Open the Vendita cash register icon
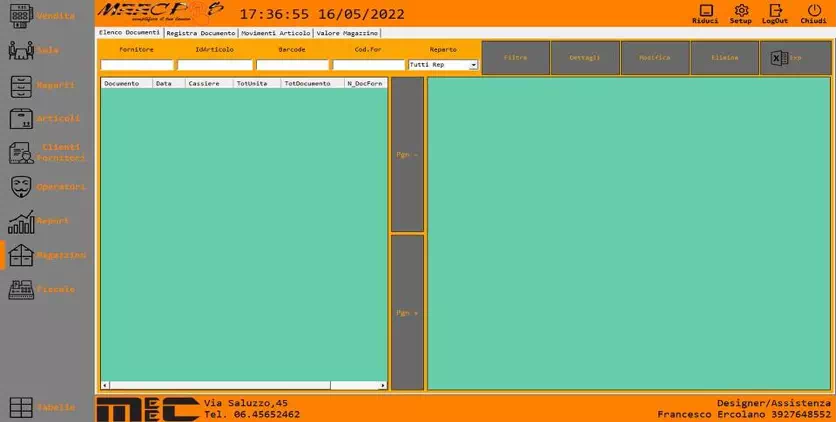 click(x=21, y=15)
